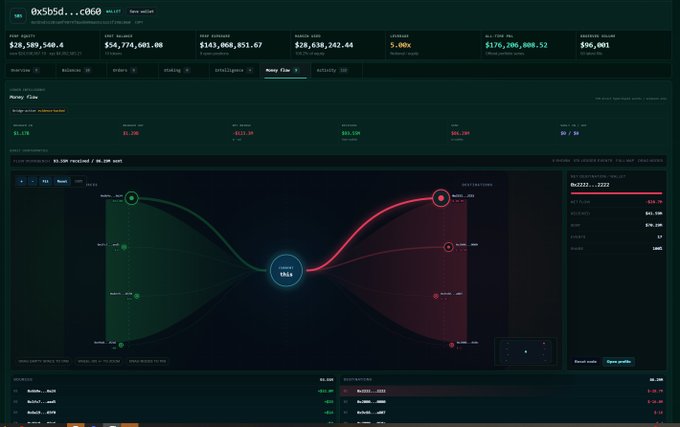
Task: Select the first source row in Sources list
Action: [173, 391]
